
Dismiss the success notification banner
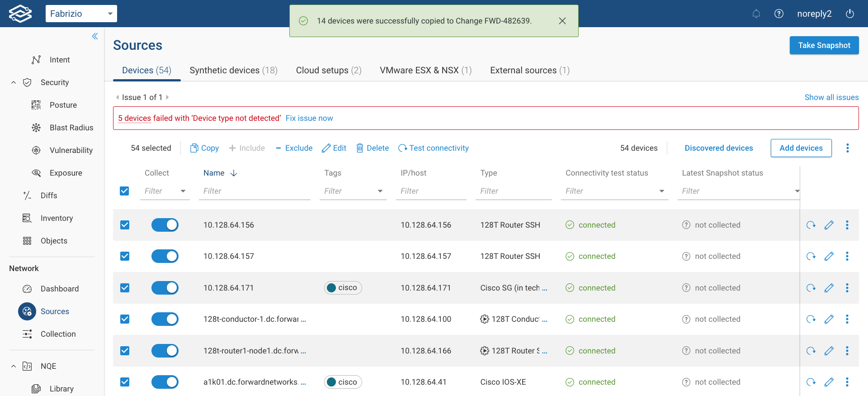tap(562, 21)
